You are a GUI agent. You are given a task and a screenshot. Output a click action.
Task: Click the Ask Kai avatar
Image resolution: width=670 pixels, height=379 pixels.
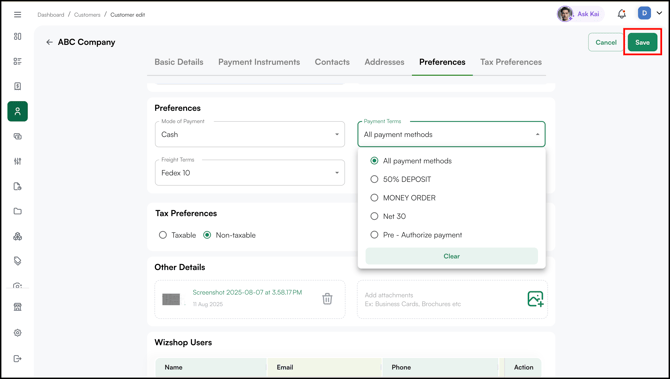(565, 14)
